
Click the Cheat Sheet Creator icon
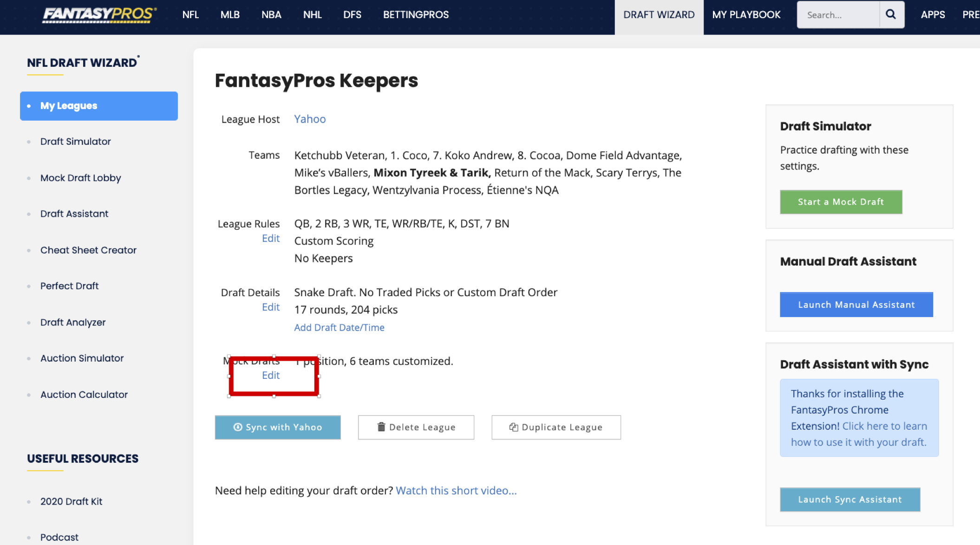click(89, 250)
